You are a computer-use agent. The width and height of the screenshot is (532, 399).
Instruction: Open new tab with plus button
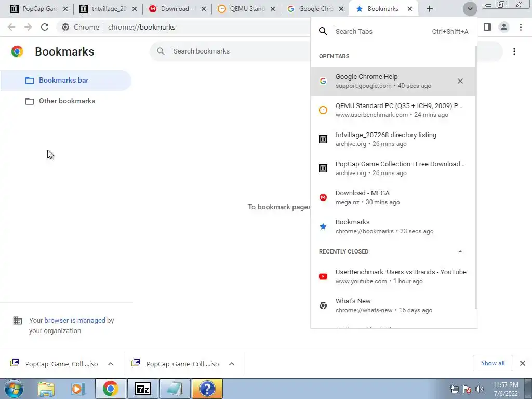tap(430, 9)
